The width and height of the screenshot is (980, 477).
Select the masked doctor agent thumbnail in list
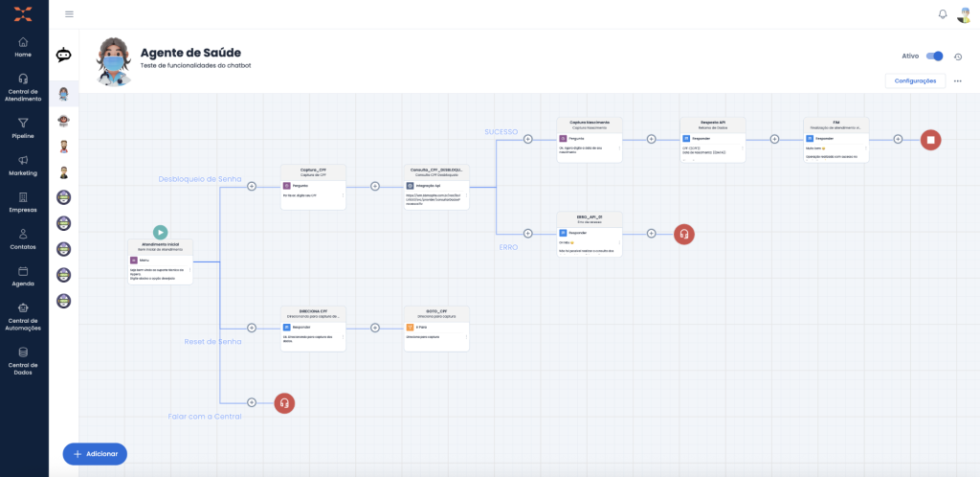(64, 93)
